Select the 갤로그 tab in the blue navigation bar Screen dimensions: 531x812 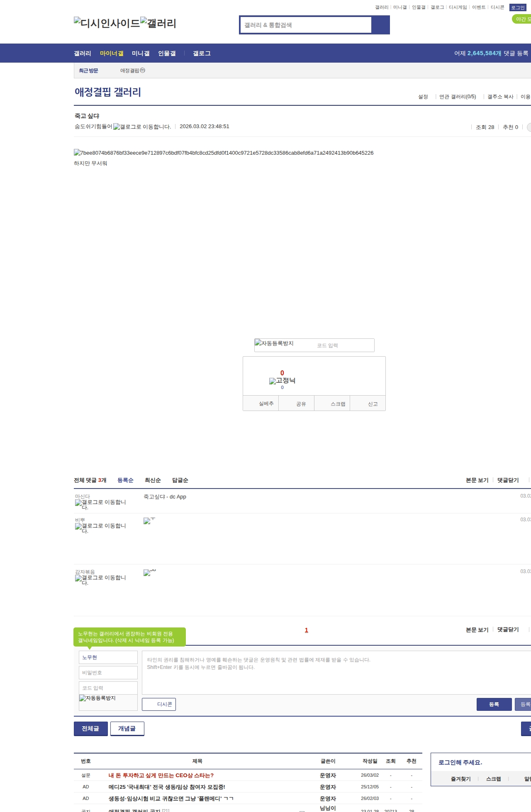click(x=202, y=53)
